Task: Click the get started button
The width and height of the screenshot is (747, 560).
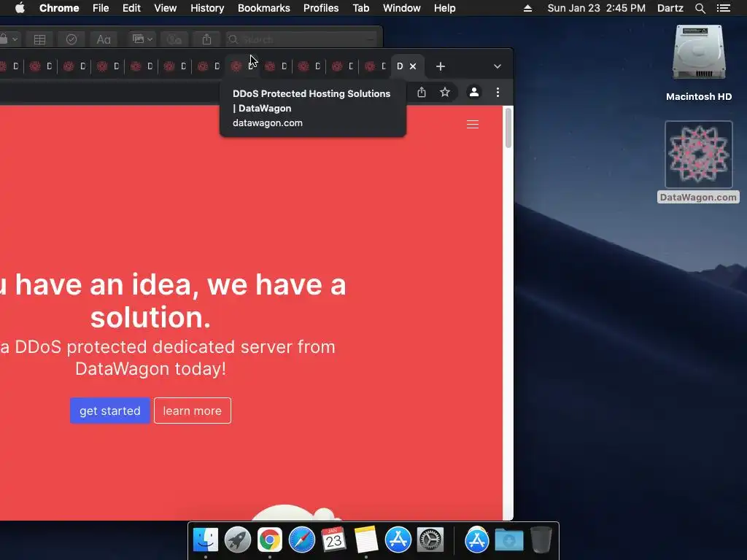Action: pyautogui.click(x=110, y=411)
